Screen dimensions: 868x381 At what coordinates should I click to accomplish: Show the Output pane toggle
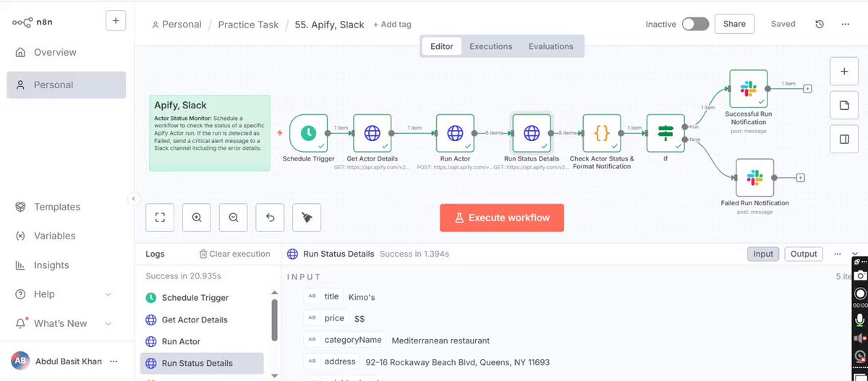804,254
